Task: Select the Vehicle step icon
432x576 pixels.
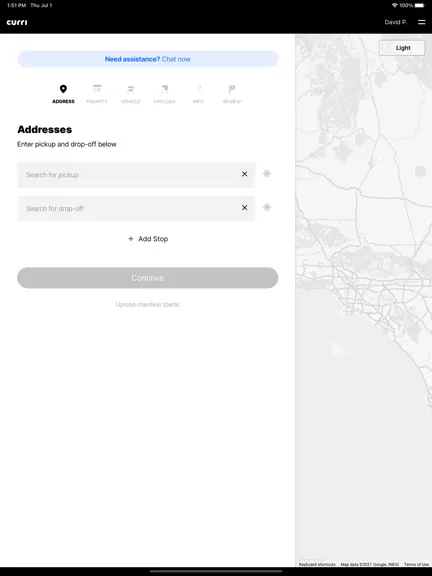Action: 130,89
